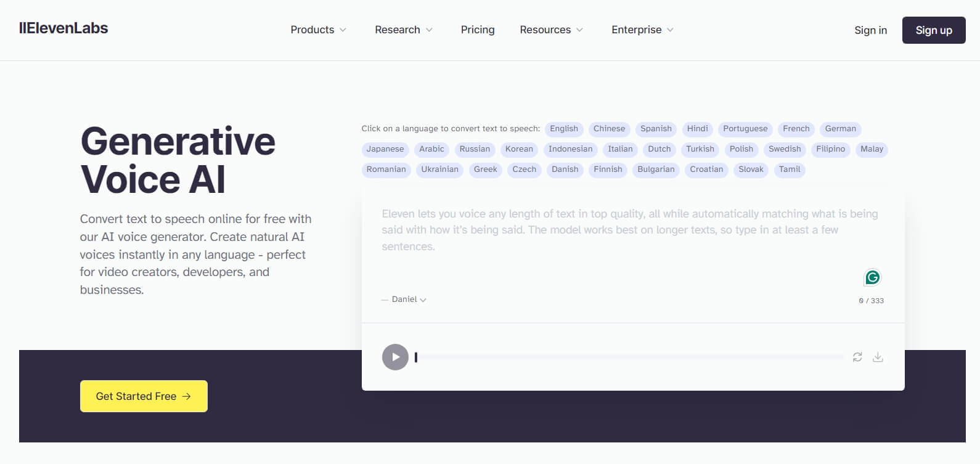Expand the Resources menu

click(x=551, y=30)
